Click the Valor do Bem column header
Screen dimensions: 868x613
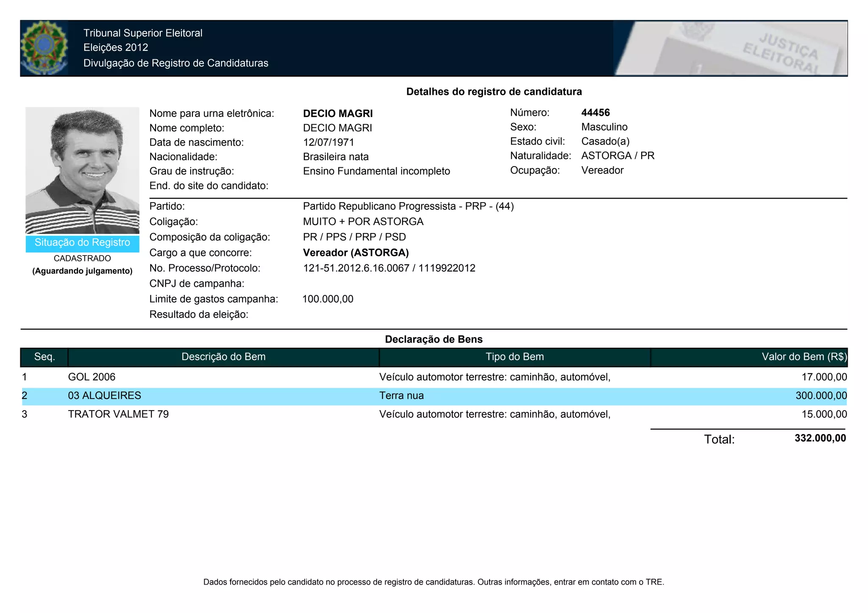(804, 357)
